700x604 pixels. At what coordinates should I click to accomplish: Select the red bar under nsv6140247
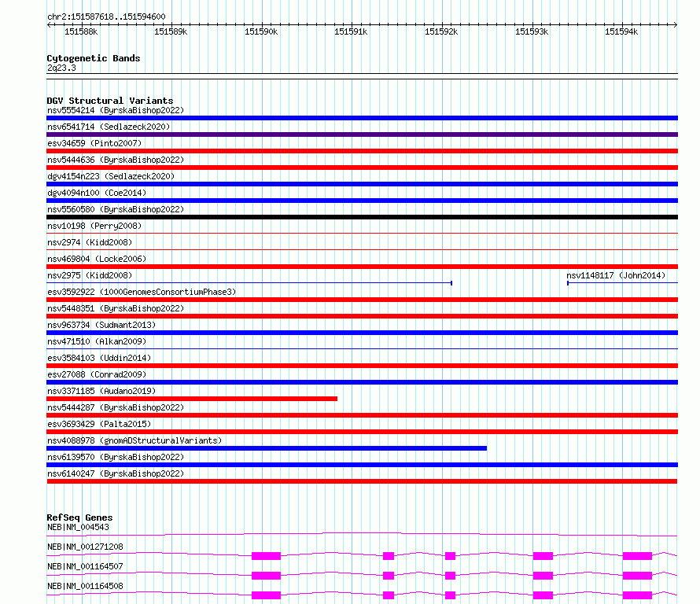pyautogui.click(x=362, y=481)
